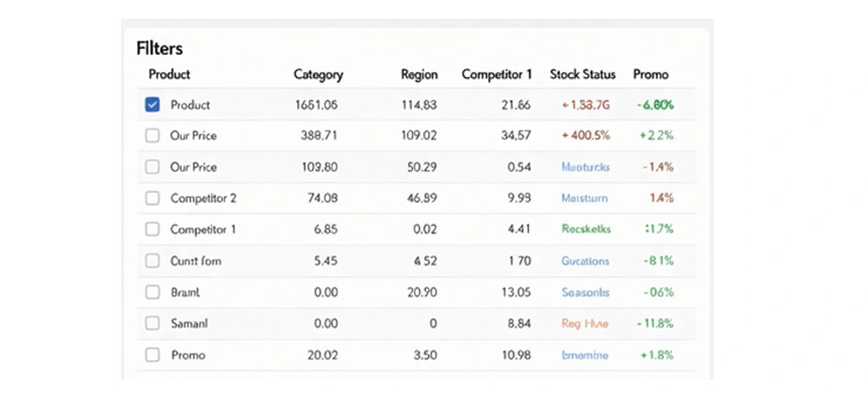The width and height of the screenshot is (868, 394).
Task: Click the 21.66 competitor cell
Action: pos(516,105)
